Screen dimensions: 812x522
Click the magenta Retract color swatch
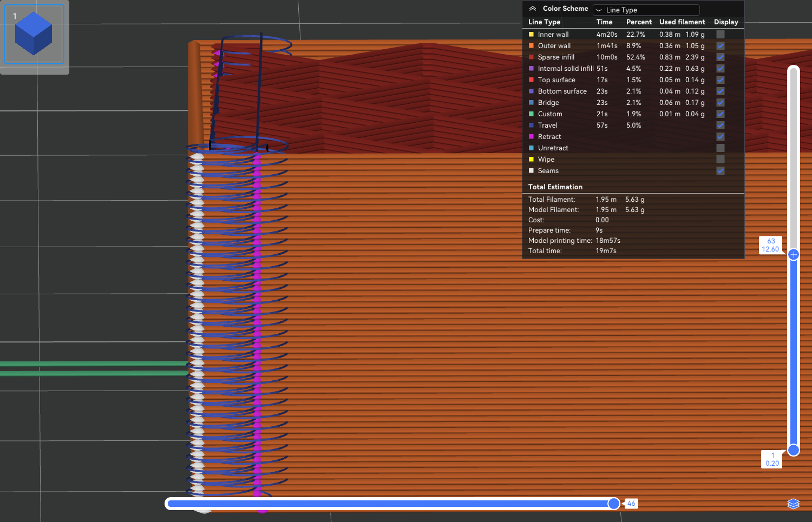[x=531, y=137]
